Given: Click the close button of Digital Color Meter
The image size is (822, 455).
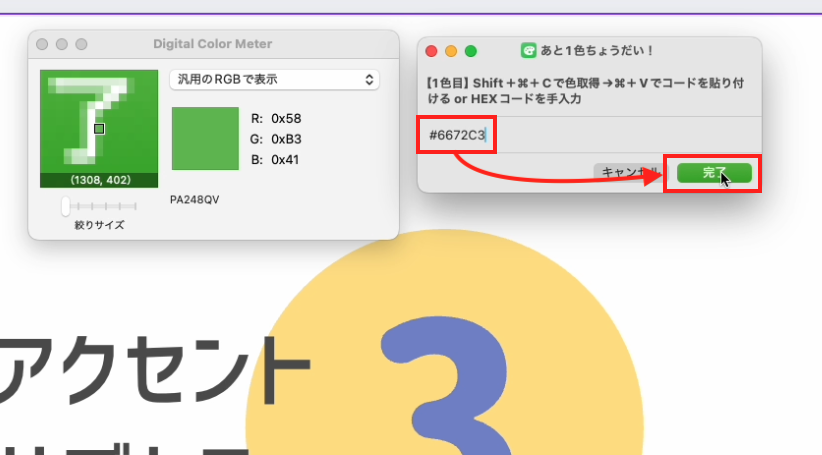Looking at the screenshot, I should tap(42, 44).
